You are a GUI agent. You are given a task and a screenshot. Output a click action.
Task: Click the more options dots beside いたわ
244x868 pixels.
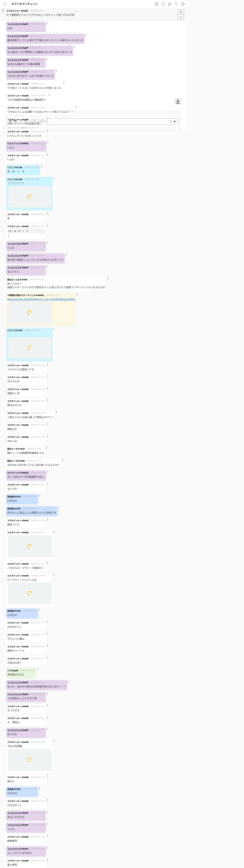point(48,154)
